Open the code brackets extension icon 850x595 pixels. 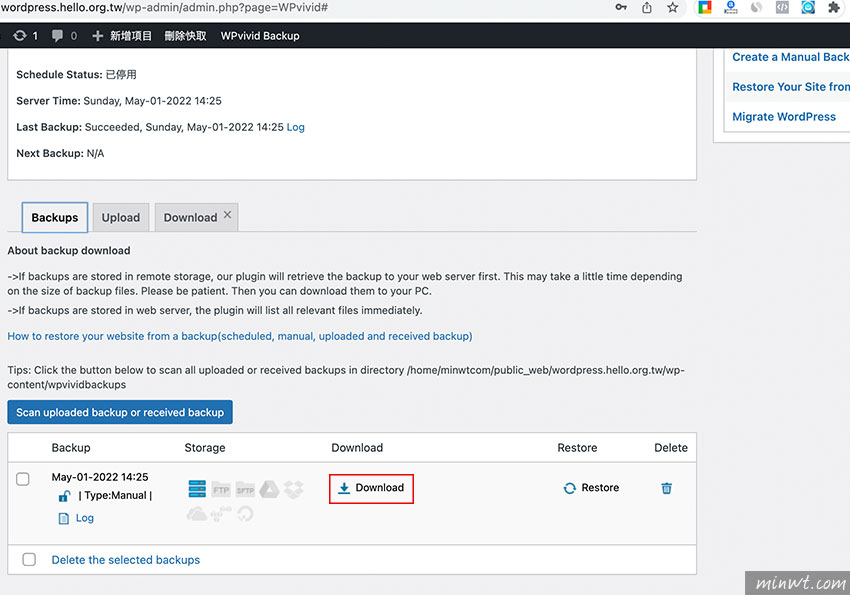782,8
